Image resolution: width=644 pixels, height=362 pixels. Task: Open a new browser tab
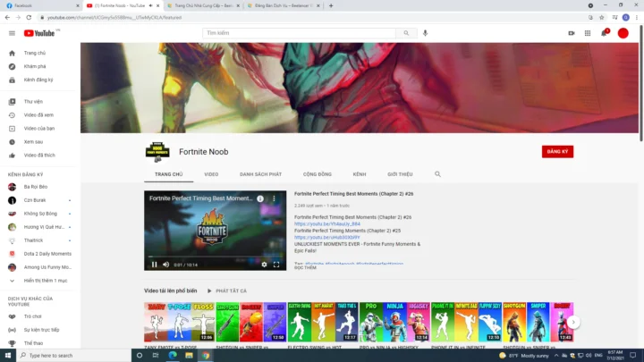coord(331,5)
